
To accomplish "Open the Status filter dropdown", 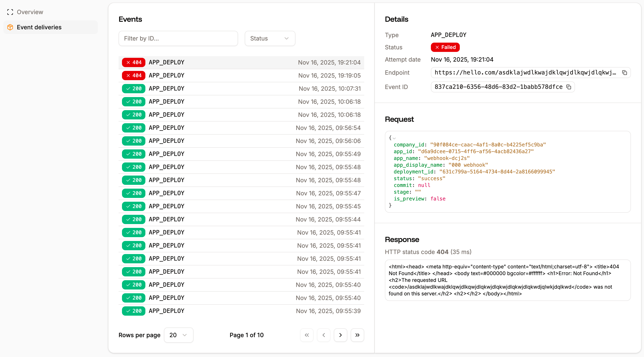I will point(269,38).
